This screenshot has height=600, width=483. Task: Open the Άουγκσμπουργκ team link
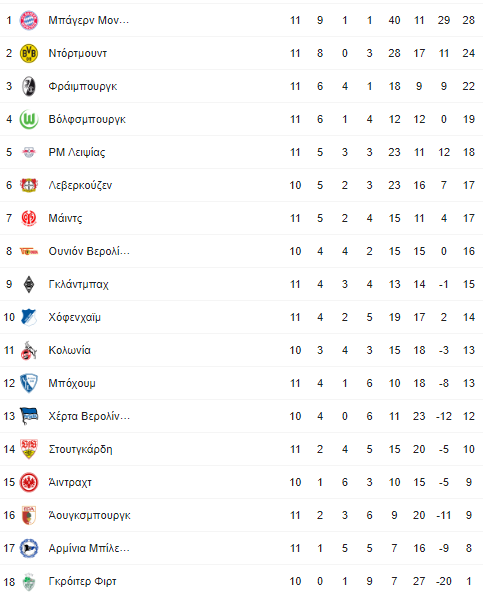tap(90, 515)
